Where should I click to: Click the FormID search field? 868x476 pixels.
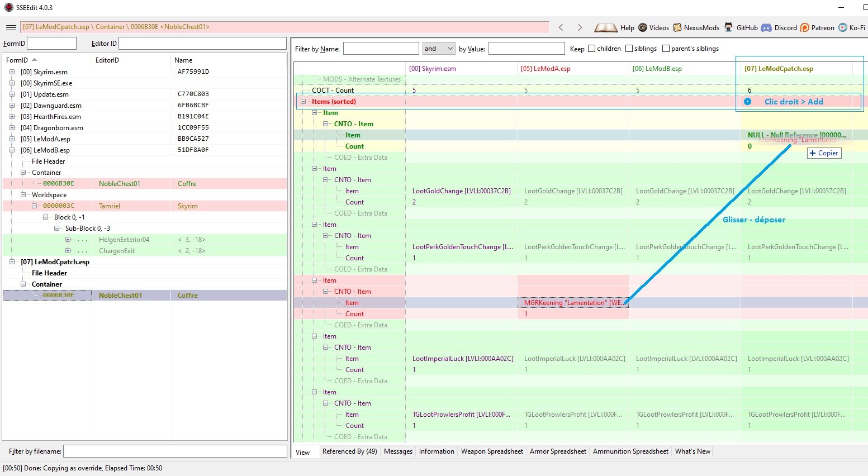click(x=51, y=44)
